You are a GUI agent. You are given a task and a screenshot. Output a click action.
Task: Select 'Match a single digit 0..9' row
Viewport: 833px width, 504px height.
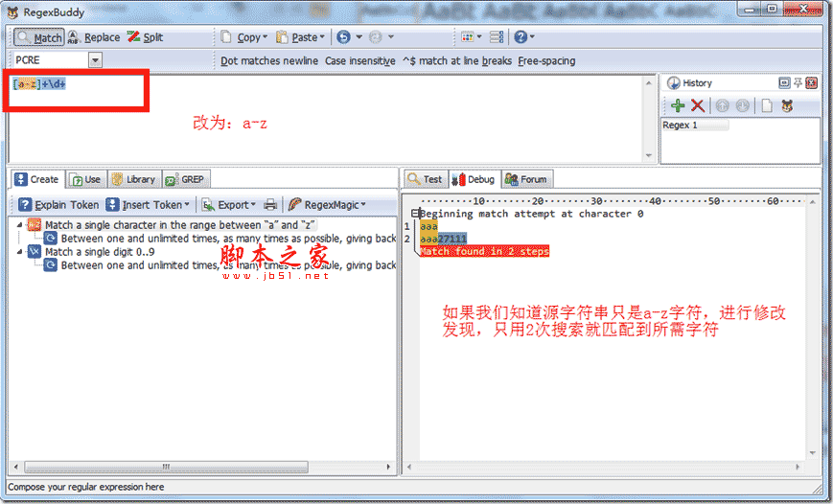(x=100, y=252)
